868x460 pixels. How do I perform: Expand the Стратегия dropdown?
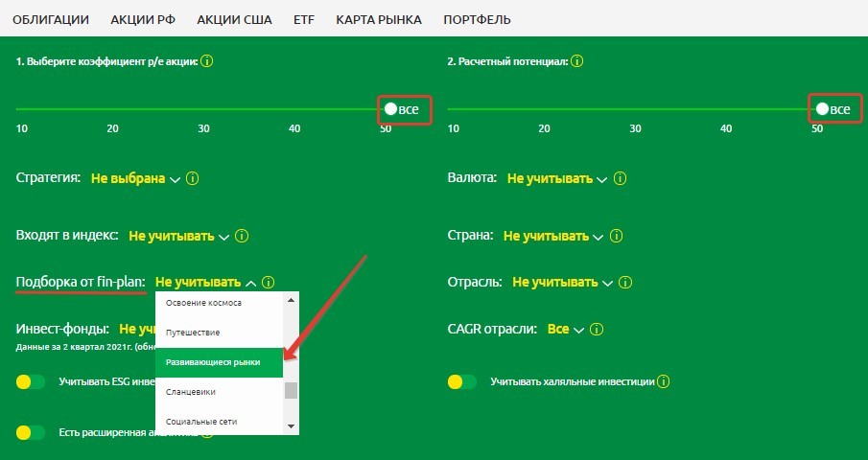[x=135, y=179]
